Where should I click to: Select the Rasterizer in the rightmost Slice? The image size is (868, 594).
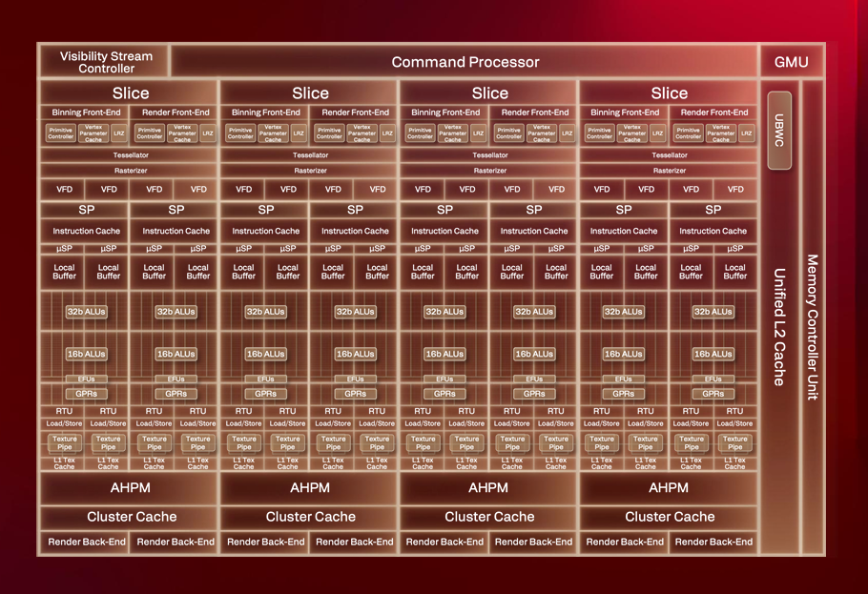tap(669, 171)
